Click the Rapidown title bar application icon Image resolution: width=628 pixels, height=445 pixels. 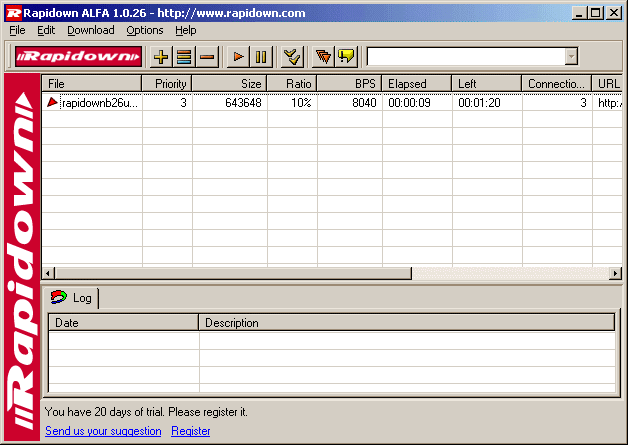click(13, 13)
